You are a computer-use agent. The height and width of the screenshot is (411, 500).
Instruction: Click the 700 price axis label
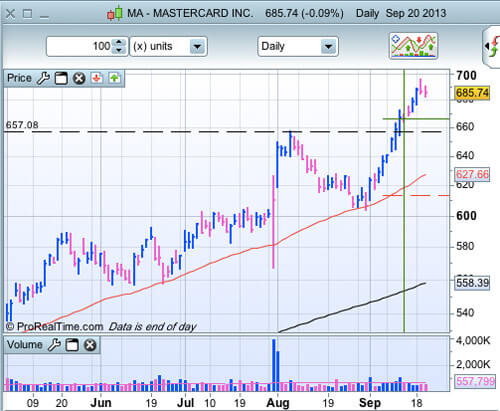pos(466,76)
